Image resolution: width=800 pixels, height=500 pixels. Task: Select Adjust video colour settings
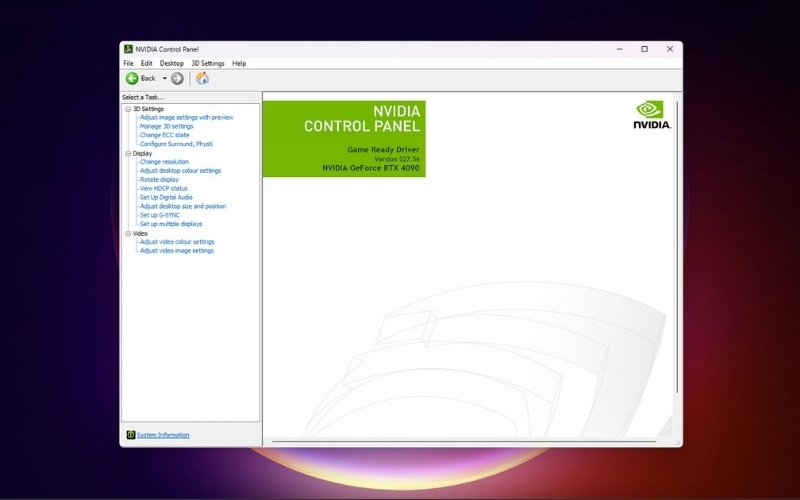(x=177, y=242)
